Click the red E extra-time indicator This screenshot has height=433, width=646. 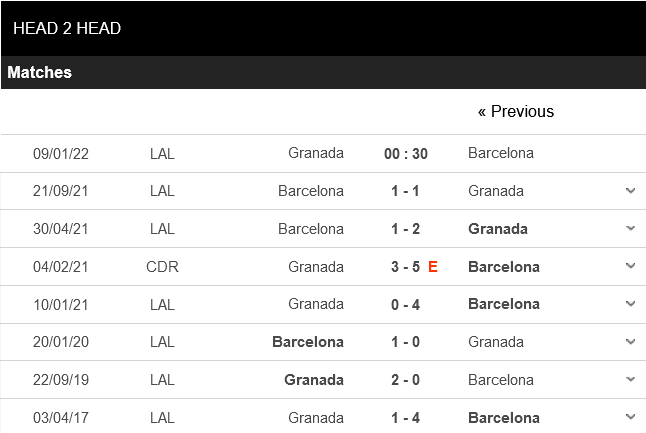pos(433,267)
